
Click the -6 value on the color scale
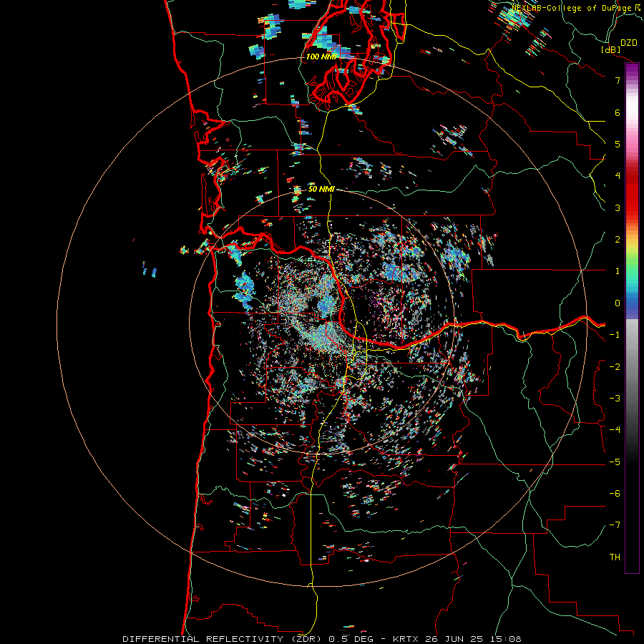pos(615,494)
